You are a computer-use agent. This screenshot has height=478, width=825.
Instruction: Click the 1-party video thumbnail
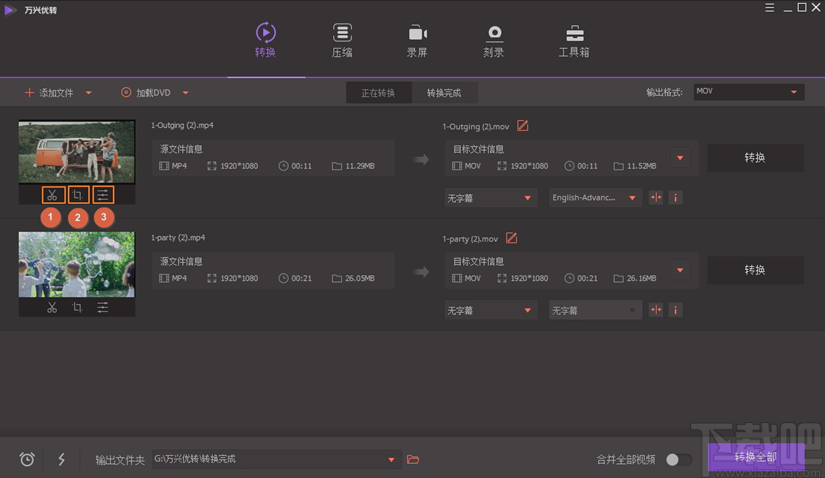[x=77, y=264]
